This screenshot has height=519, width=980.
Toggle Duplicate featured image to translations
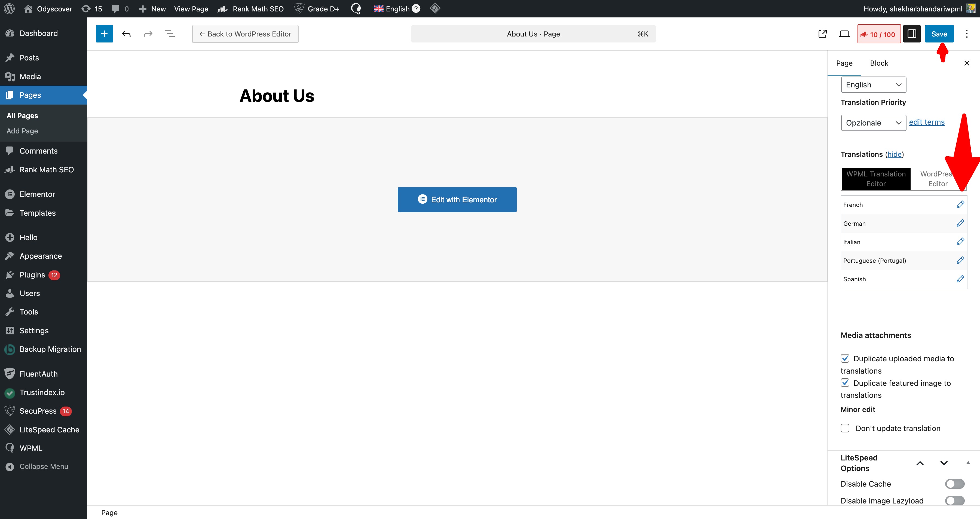pos(845,383)
